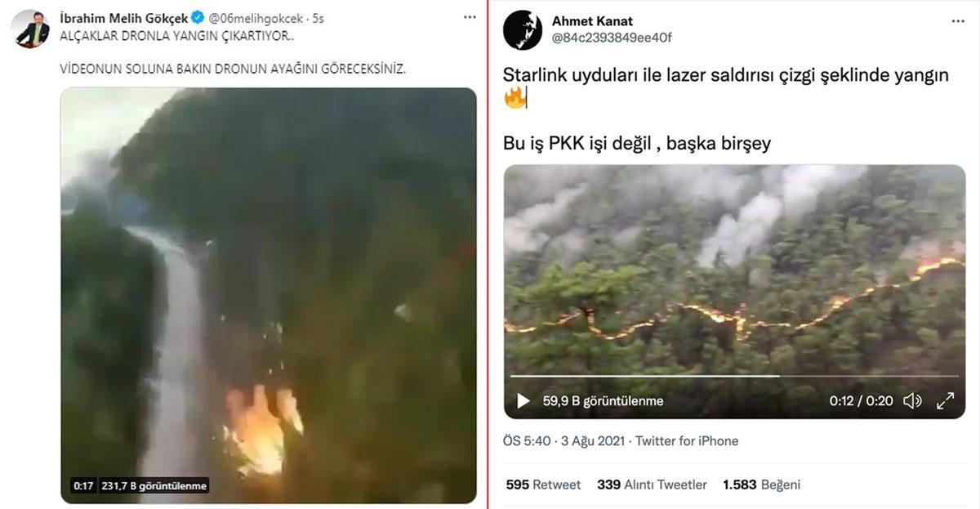Play the forest fire line video
The width and height of the screenshot is (980, 509).
click(x=523, y=400)
